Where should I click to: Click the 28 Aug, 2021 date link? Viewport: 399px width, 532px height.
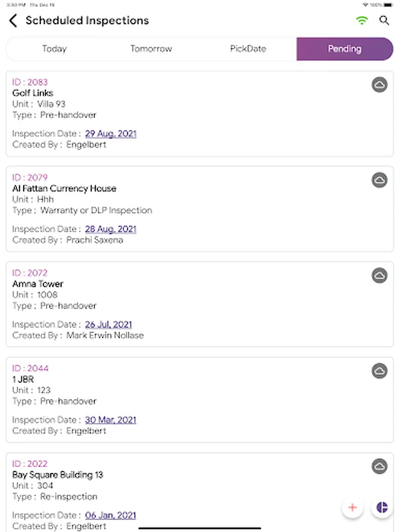point(111,229)
